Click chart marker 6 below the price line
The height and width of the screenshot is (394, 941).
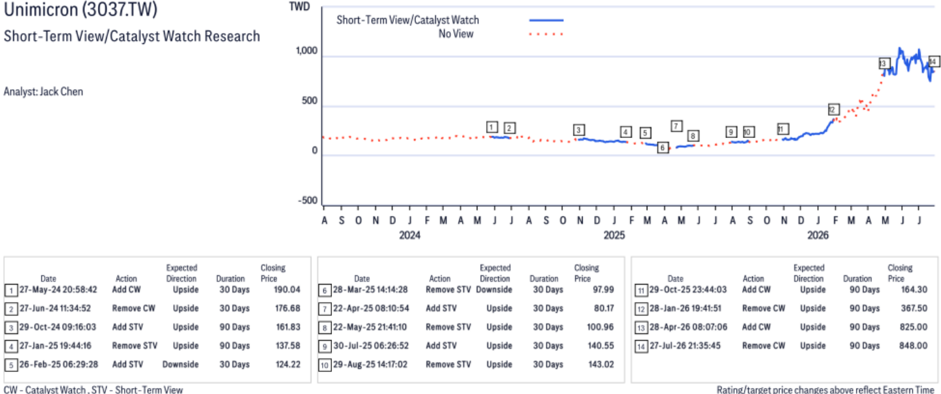[663, 148]
